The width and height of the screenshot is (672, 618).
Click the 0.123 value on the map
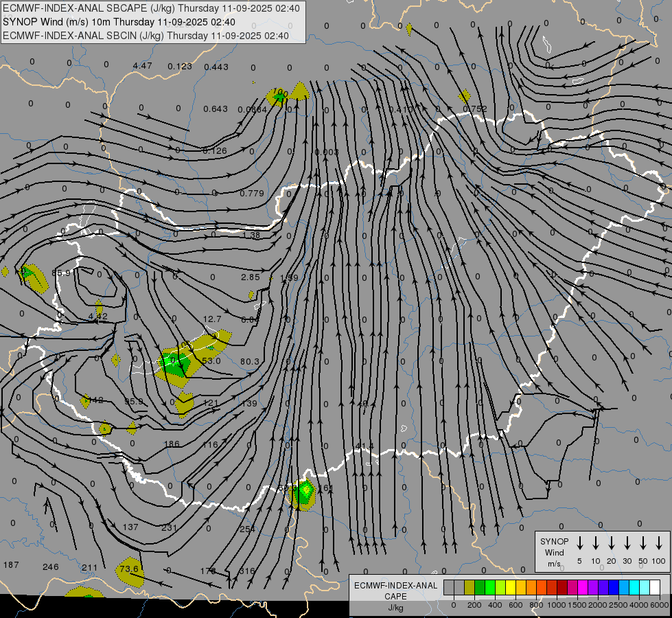tap(180, 67)
